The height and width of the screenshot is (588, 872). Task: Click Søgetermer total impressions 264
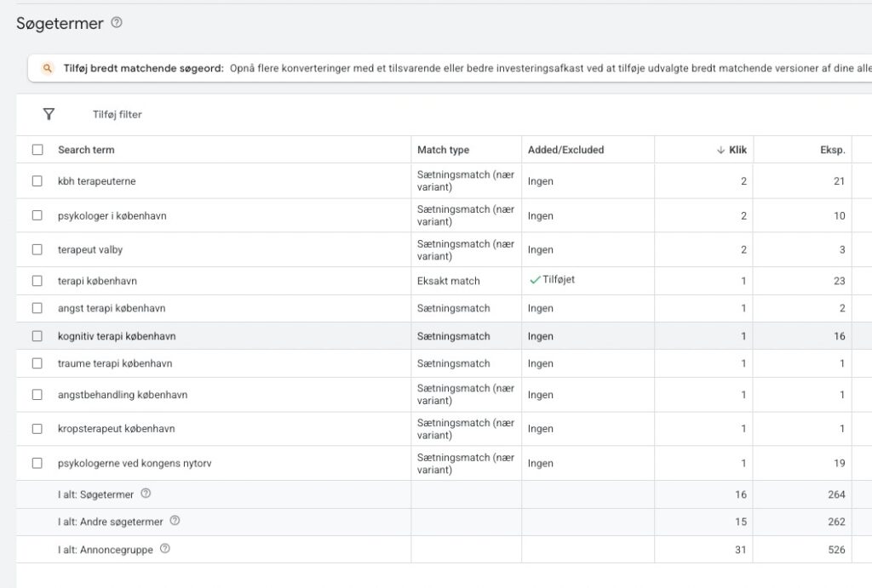(x=836, y=494)
